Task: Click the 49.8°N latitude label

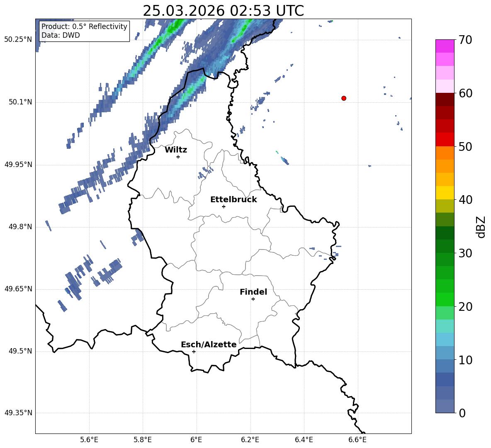Action: (20, 227)
